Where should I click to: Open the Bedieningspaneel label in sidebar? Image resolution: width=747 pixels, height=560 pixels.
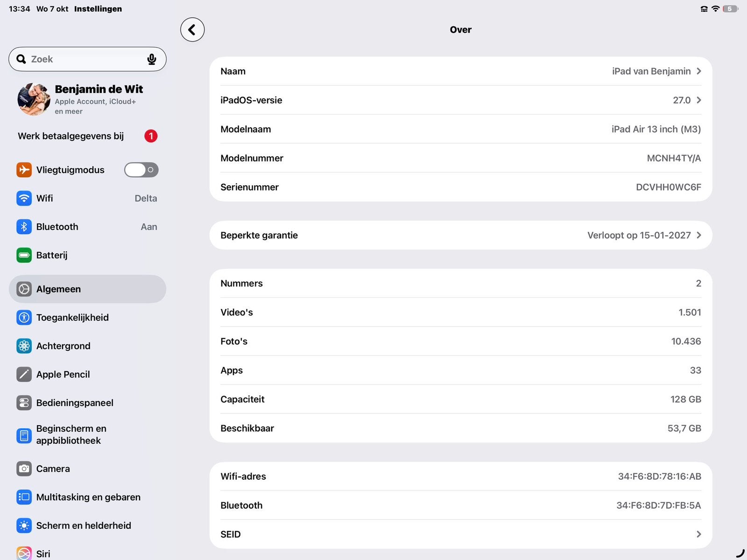[75, 403]
